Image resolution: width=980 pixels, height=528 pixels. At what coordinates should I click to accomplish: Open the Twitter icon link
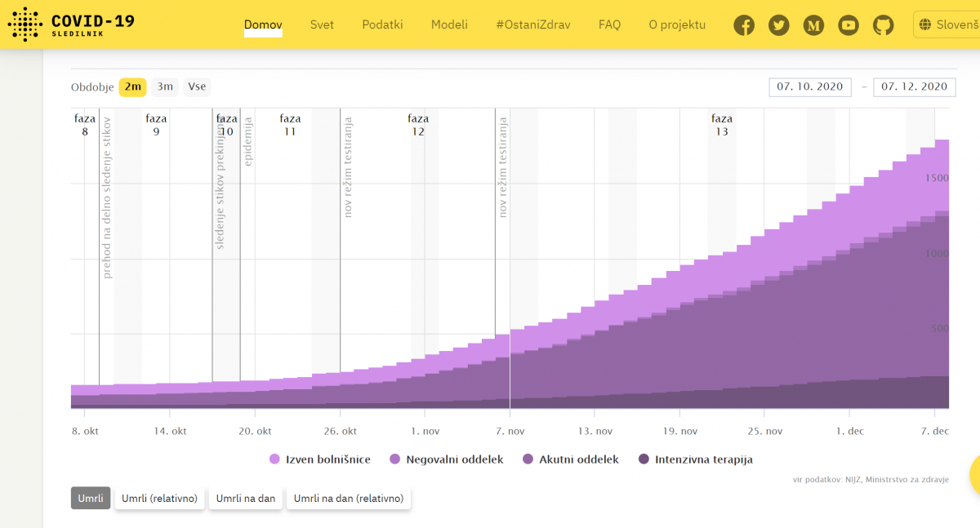pyautogui.click(x=779, y=25)
